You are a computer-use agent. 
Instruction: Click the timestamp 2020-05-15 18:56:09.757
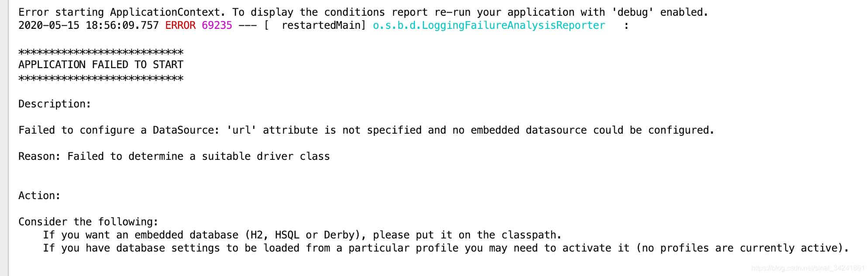88,25
